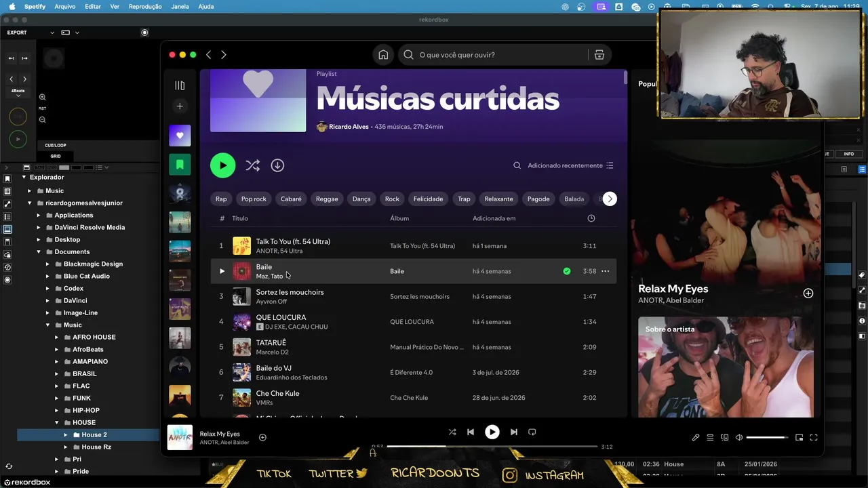Screen dimensions: 868x488
Task: Download the Músicas curtidas playlist
Action: click(x=277, y=165)
